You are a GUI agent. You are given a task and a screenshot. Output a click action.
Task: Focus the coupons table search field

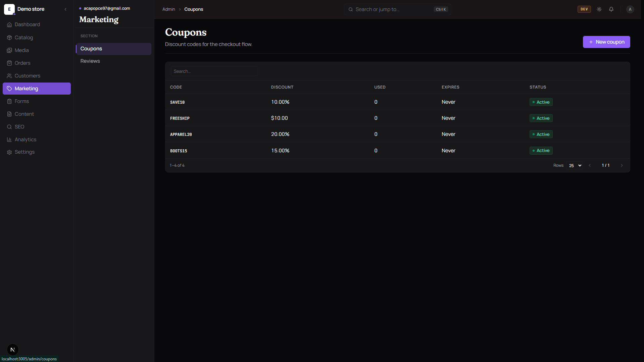[x=214, y=71]
